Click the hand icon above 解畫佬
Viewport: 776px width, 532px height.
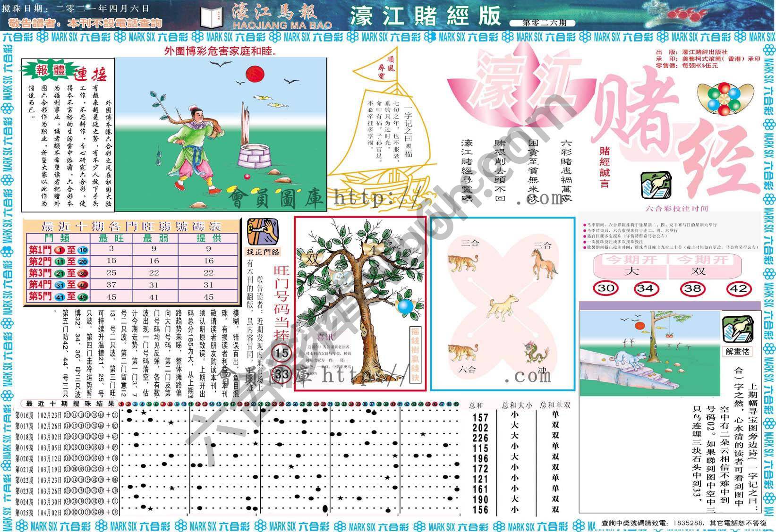tap(738, 329)
